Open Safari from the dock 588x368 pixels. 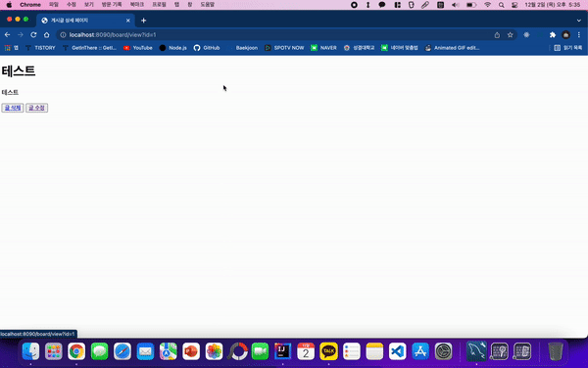(x=122, y=351)
